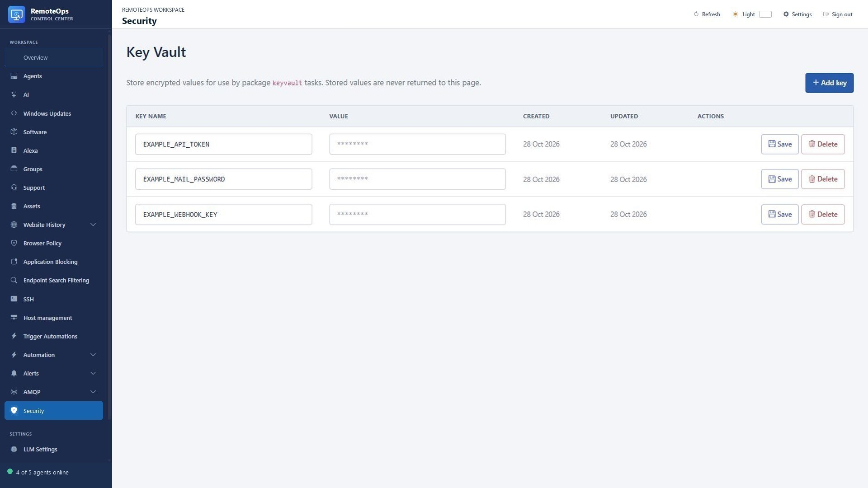This screenshot has width=868, height=488.
Task: Open the Alerts menu item
Action: click(54, 373)
